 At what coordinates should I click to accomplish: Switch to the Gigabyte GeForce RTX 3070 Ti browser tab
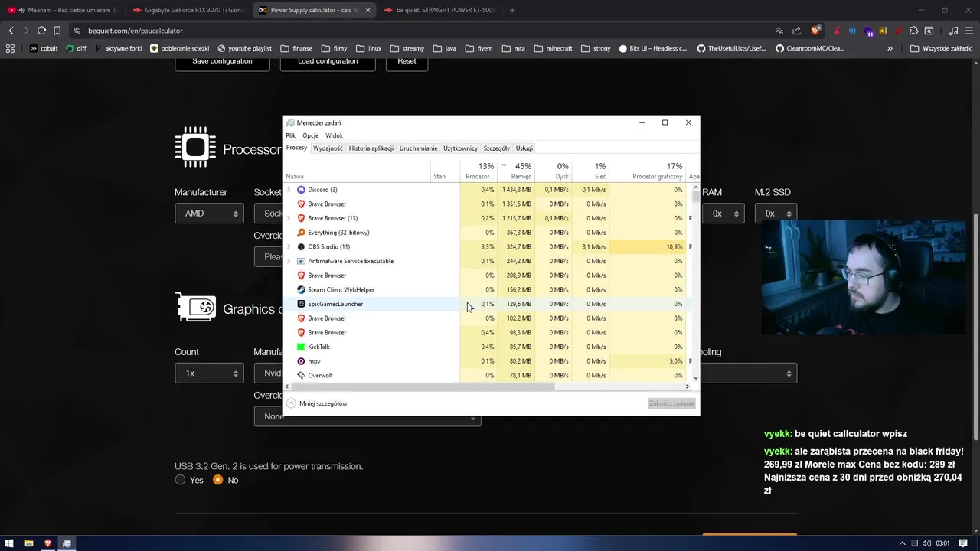[x=188, y=10]
